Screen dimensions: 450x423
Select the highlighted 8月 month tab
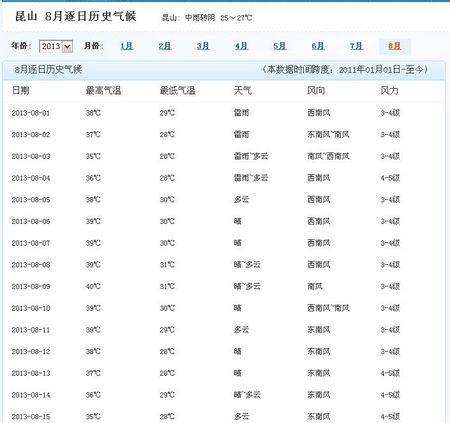point(395,46)
